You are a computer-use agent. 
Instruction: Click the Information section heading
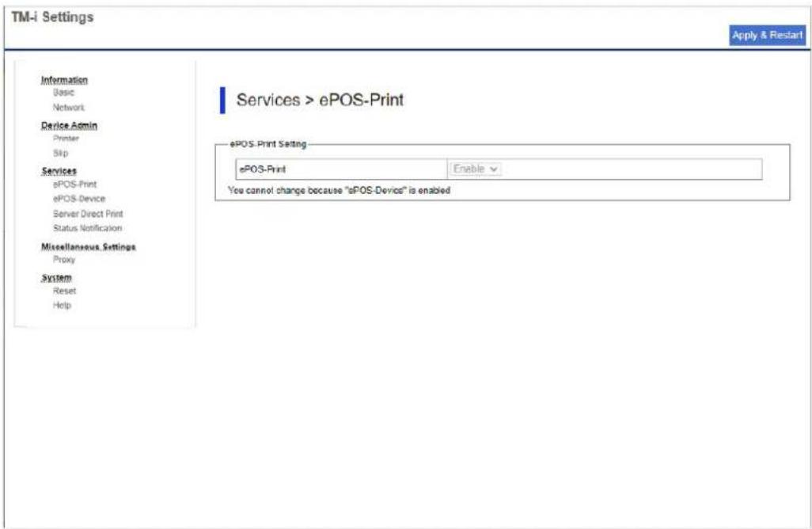(x=64, y=80)
